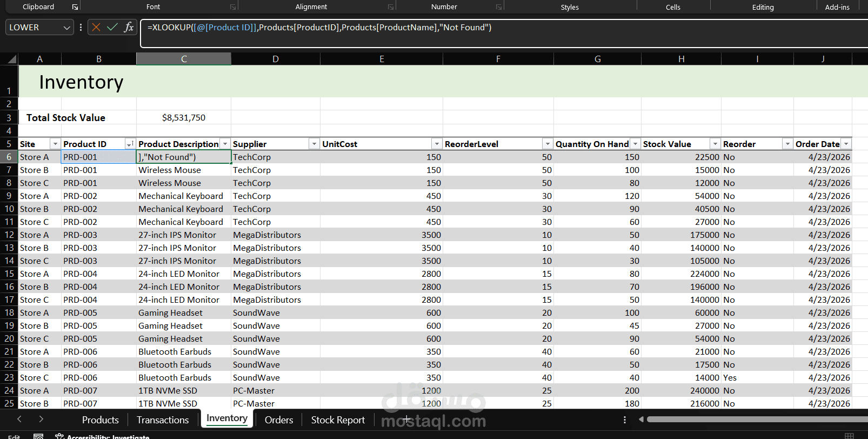868x439 pixels.
Task: Open the formula bar options dots
Action: click(x=81, y=27)
